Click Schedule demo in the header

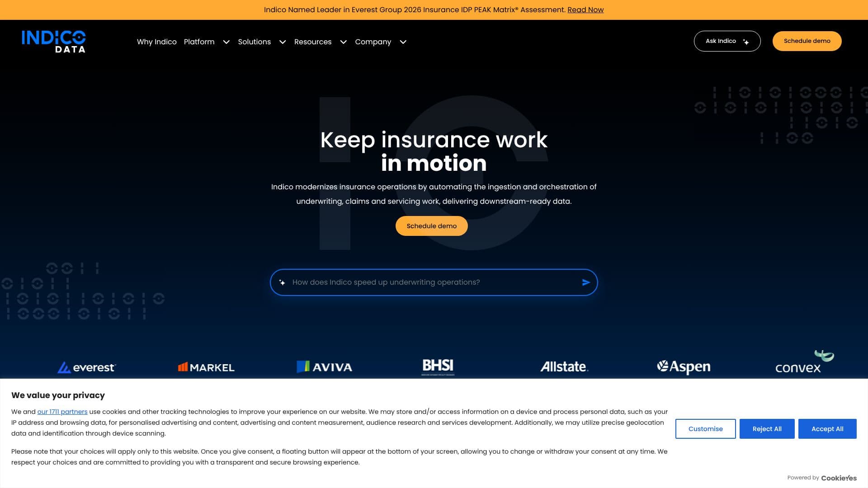point(807,41)
